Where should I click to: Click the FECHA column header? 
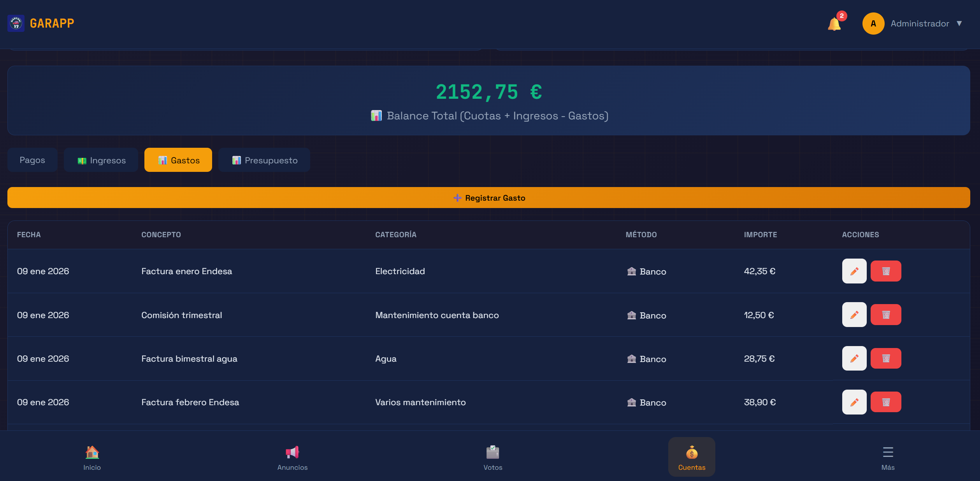pyautogui.click(x=29, y=234)
